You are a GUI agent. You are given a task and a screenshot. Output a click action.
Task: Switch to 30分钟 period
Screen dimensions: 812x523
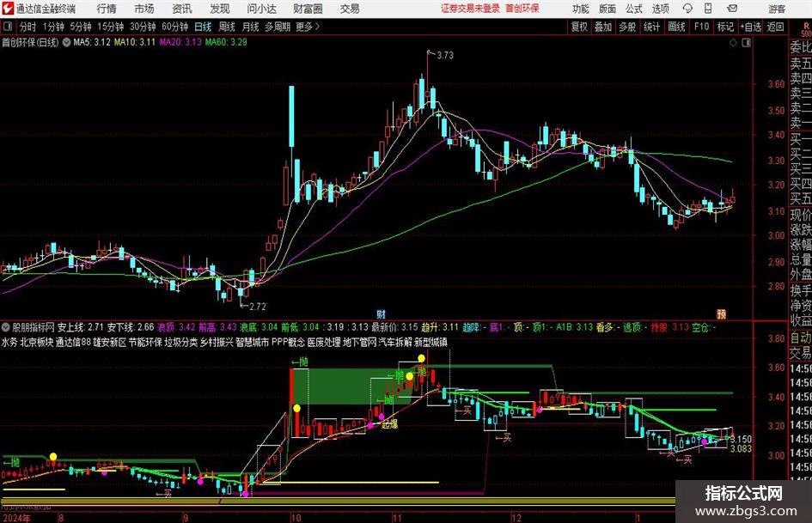point(143,27)
